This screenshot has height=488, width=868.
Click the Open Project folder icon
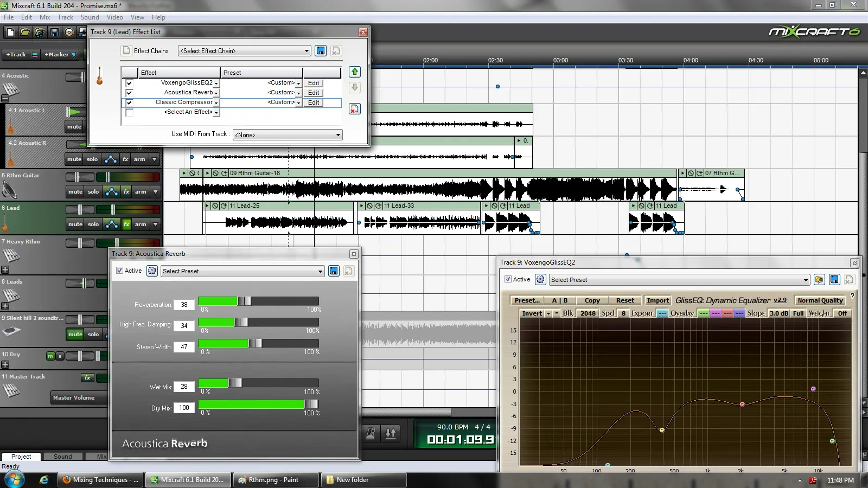click(25, 33)
